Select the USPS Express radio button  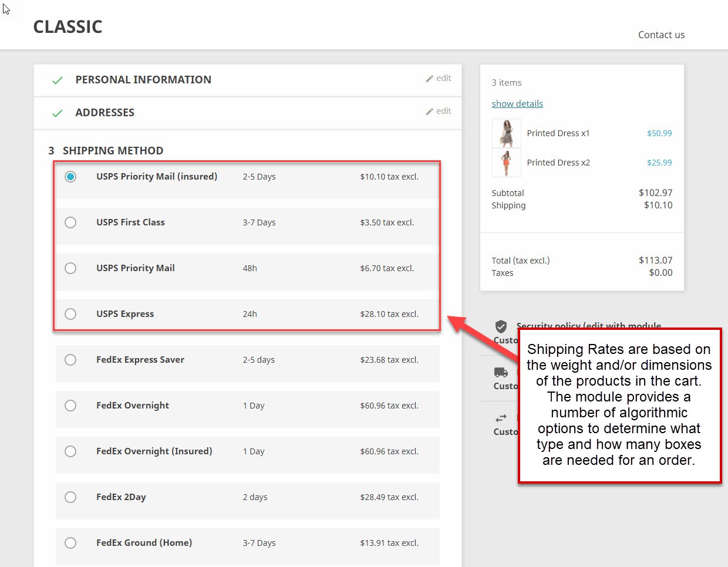pos(70,314)
